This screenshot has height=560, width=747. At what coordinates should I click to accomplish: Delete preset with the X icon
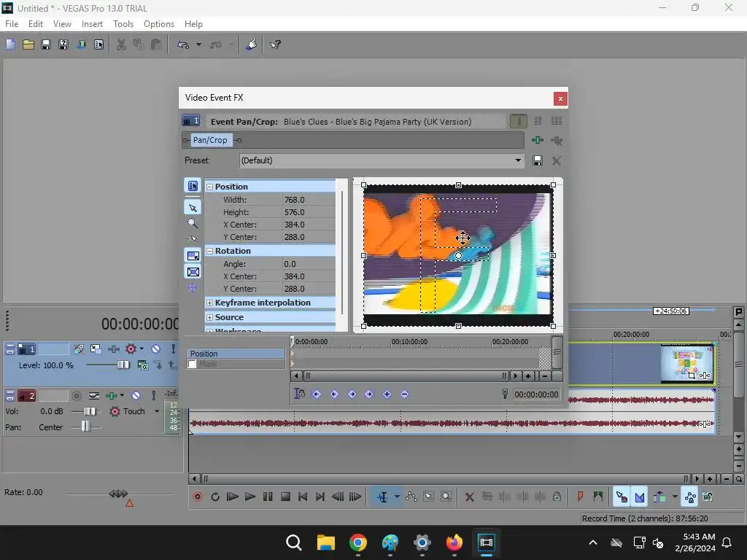[557, 160]
